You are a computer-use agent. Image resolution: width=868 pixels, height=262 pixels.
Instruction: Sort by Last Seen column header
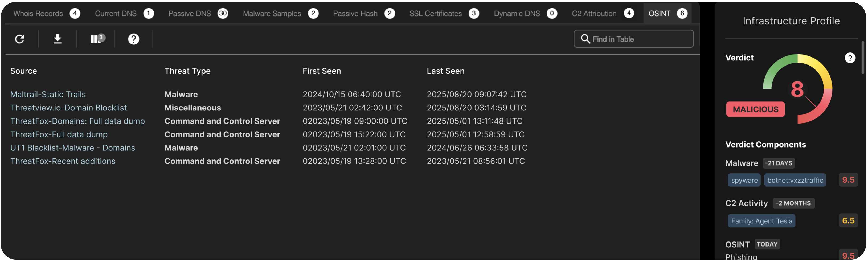click(445, 71)
